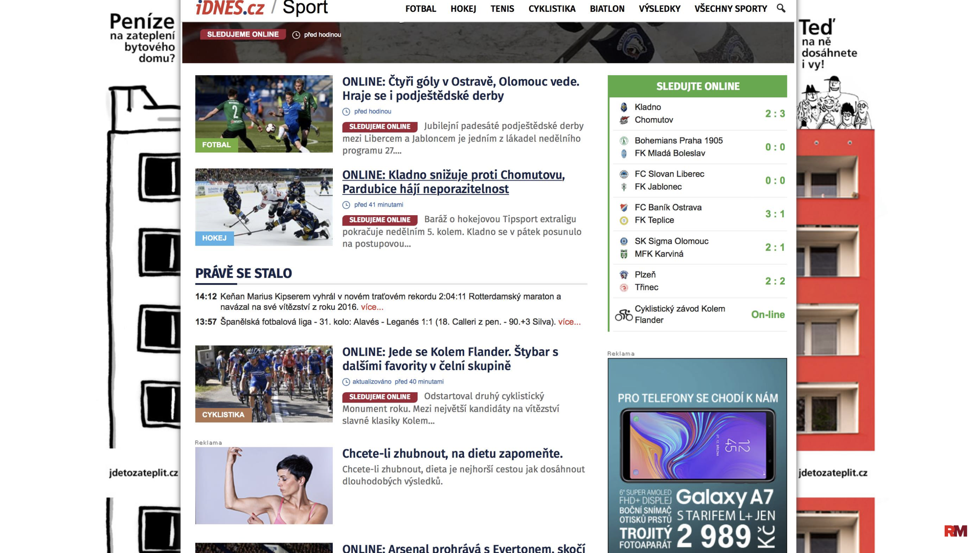Click SLEDUJEME ONLINE badge in cycling article
980x553 pixels.
coord(380,397)
